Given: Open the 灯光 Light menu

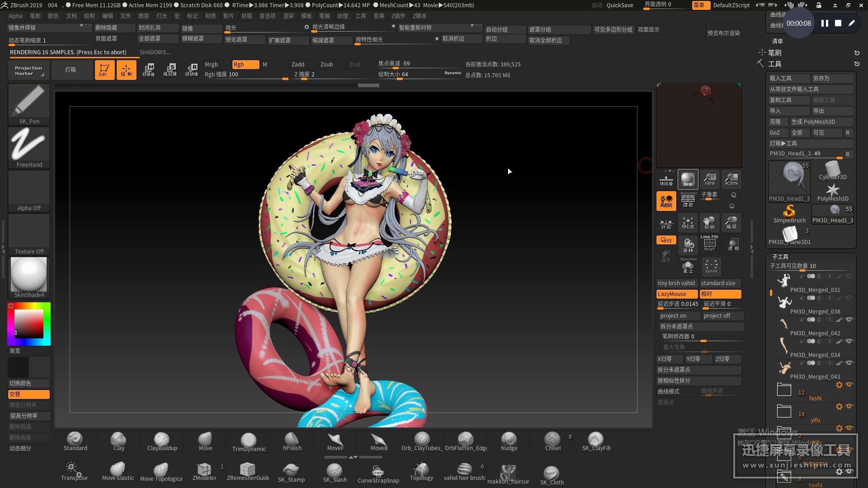Looking at the screenshot, I should coord(161,16).
